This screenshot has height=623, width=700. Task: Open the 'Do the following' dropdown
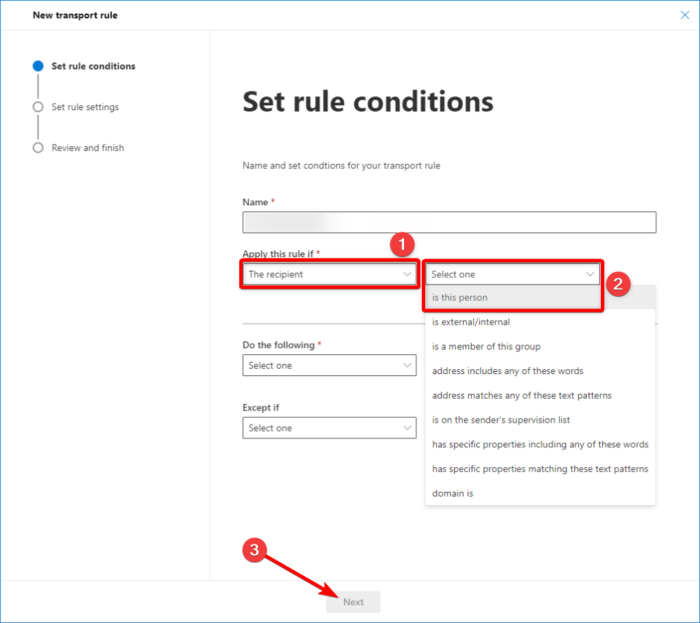tap(329, 366)
